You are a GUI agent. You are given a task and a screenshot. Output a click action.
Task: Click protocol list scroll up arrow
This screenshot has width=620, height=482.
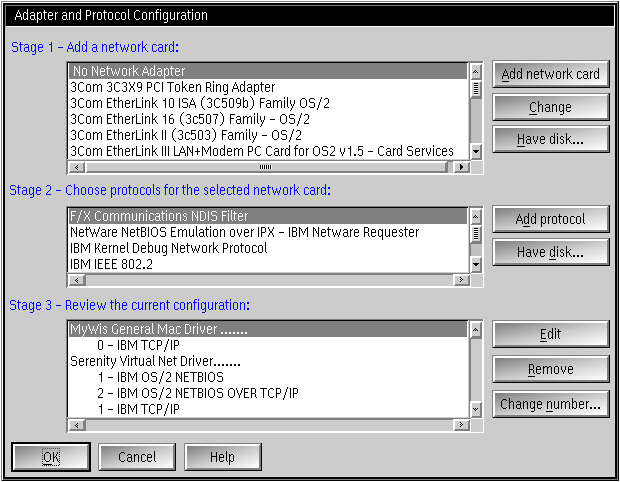coord(476,217)
